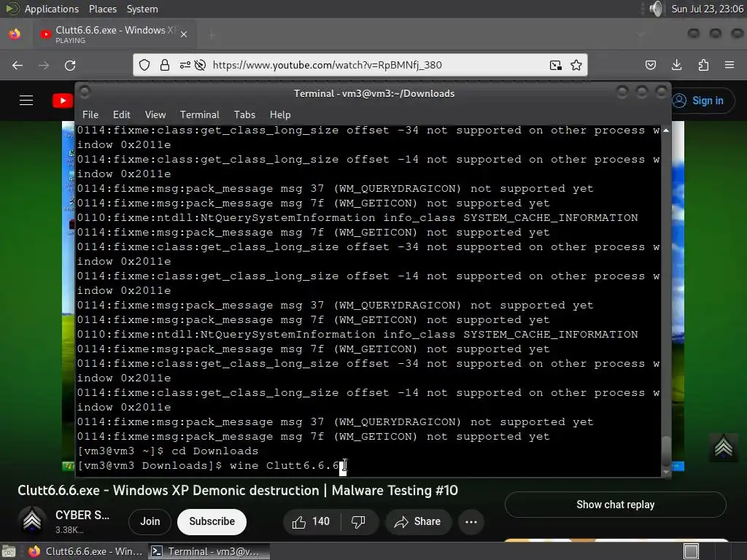Open site permissions icon in address bar

pos(185,65)
